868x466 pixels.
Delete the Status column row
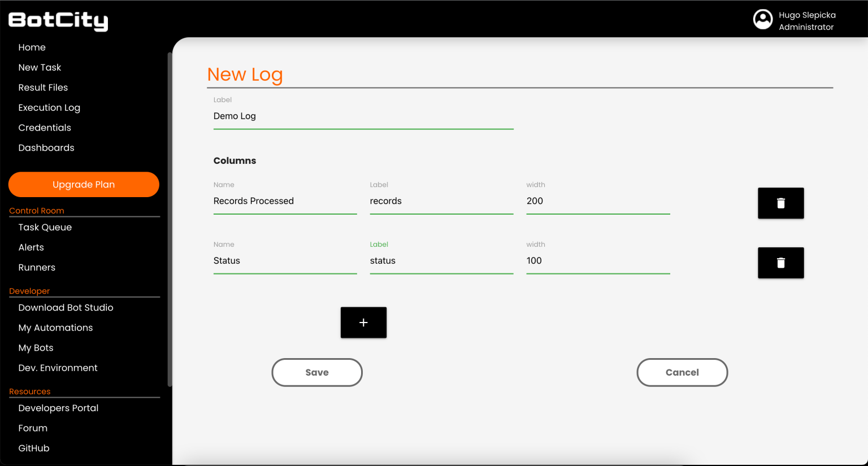pyautogui.click(x=780, y=263)
